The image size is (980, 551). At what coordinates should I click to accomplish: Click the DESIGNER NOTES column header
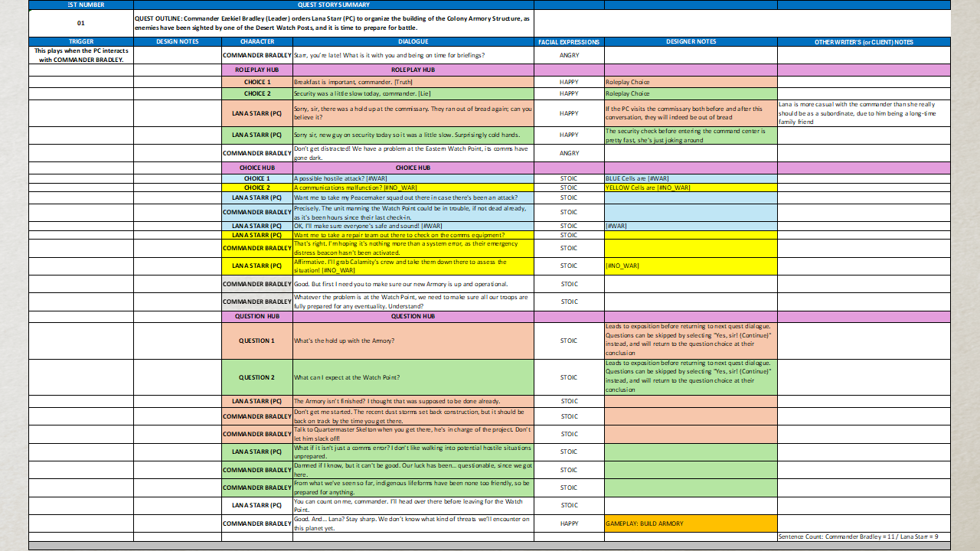click(x=691, y=41)
